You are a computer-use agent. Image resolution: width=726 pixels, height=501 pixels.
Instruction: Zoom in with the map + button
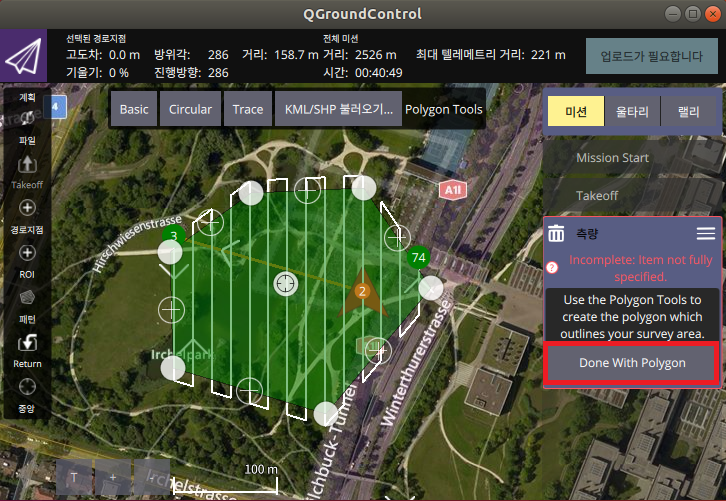(113, 477)
